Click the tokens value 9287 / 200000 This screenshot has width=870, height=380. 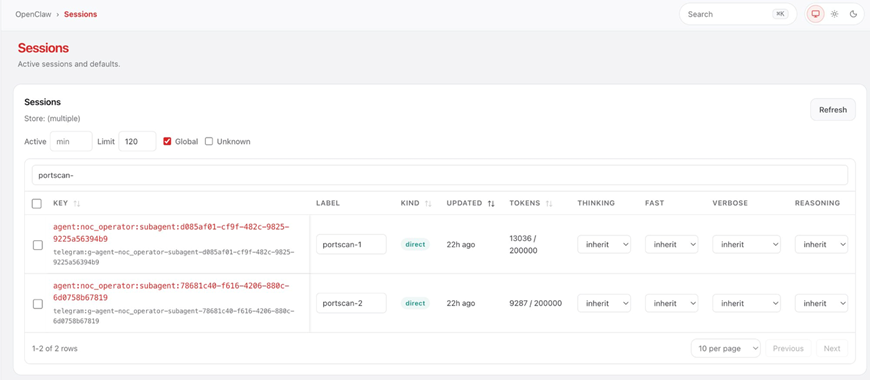pos(535,303)
